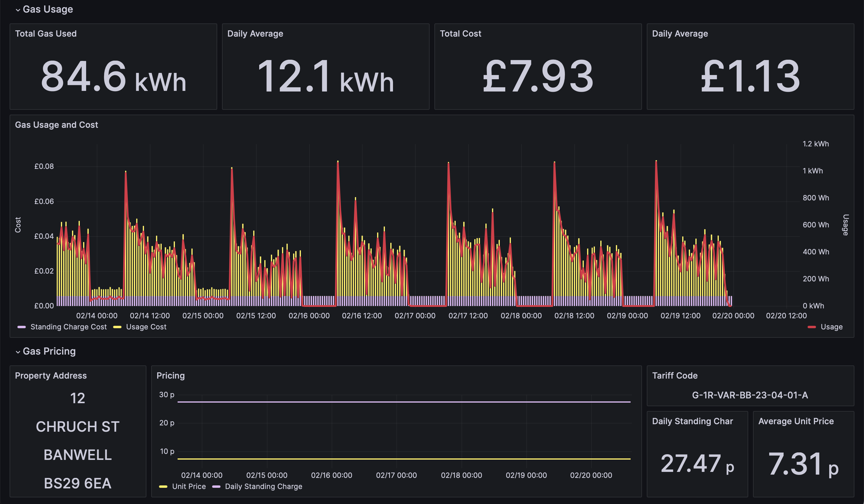The width and height of the screenshot is (864, 504).
Task: Click the £7.93 total cost value
Action: (538, 76)
